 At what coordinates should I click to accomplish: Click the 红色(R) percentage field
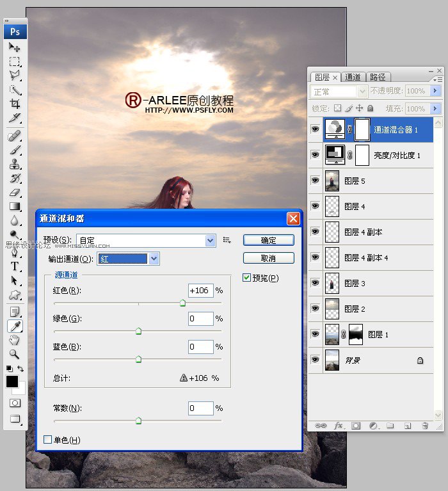201,291
